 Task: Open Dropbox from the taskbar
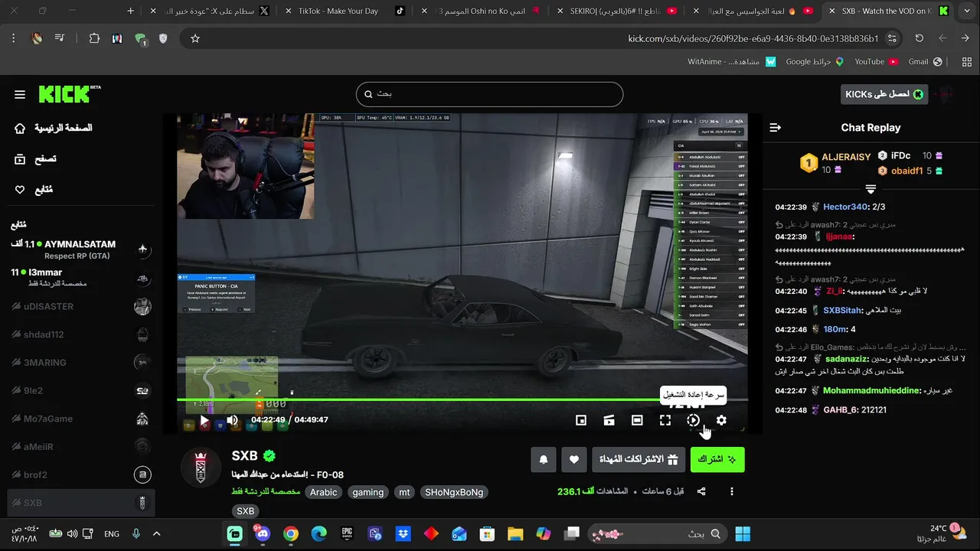coord(403,533)
